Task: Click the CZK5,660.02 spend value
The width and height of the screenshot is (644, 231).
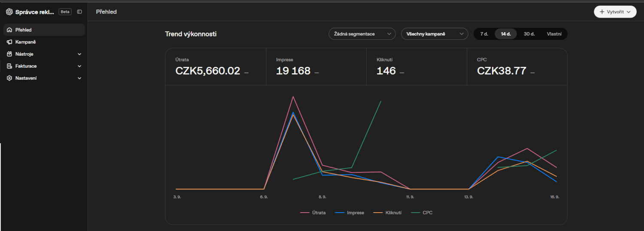Action: tap(208, 71)
